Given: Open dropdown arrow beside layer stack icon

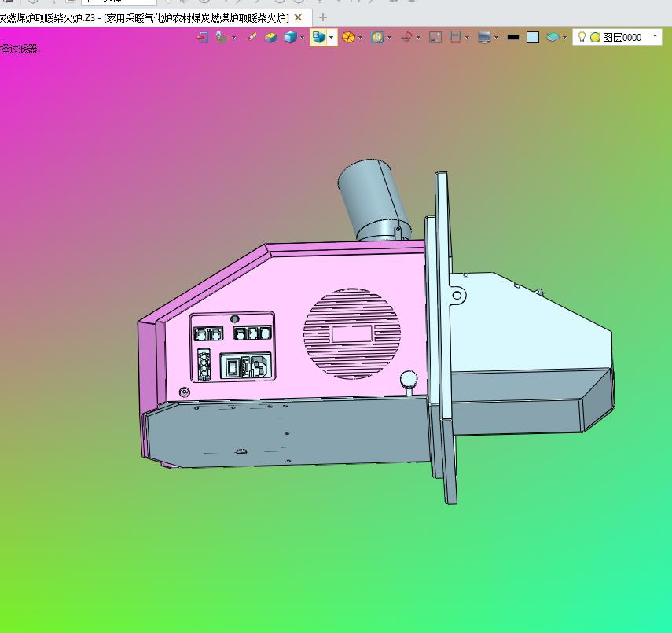Looking at the screenshot, I should [565, 38].
